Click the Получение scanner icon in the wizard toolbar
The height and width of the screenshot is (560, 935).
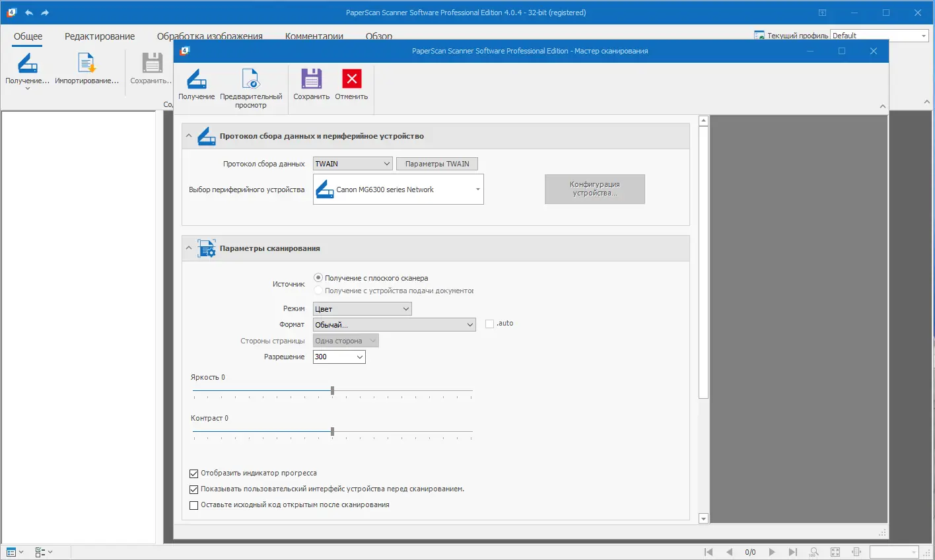[x=197, y=79]
